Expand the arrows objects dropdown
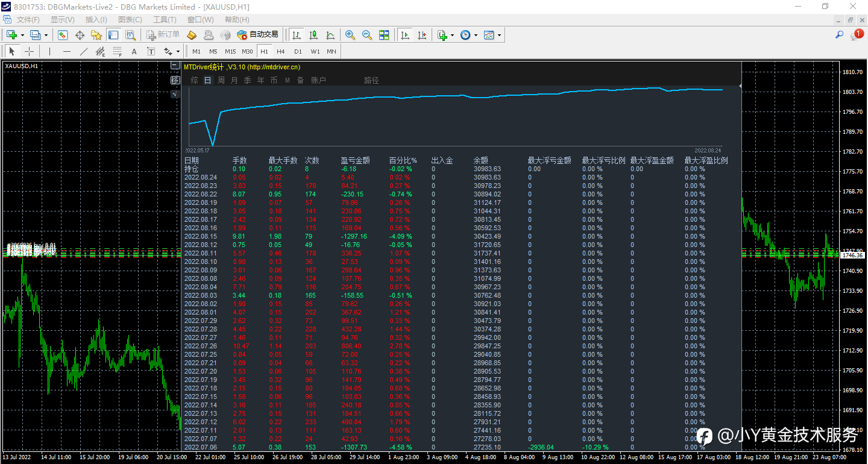868x464 pixels. 178,51
